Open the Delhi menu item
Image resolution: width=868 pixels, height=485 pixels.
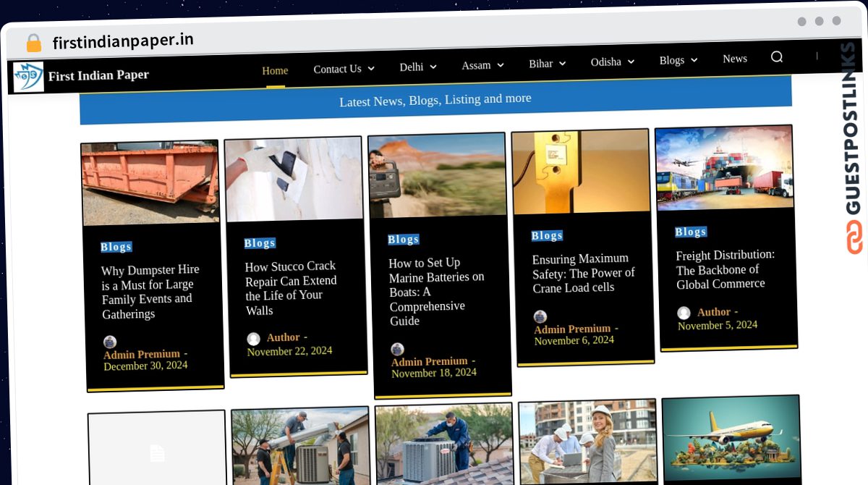412,67
